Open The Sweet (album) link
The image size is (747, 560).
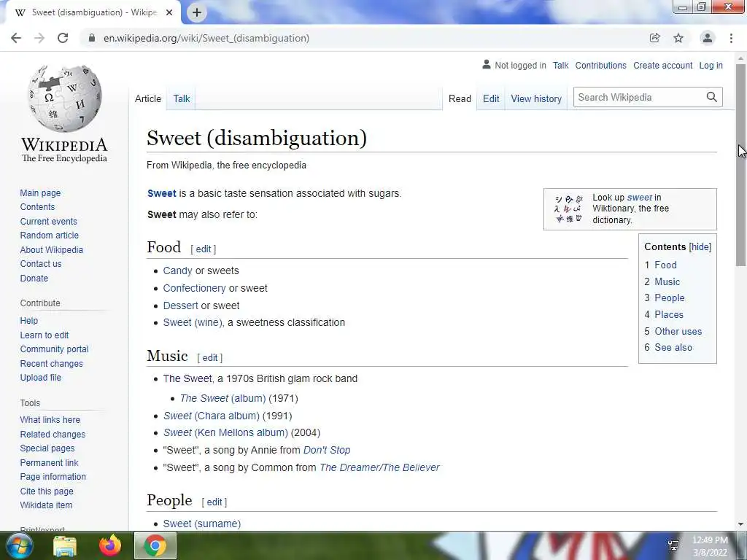pyautogui.click(x=223, y=398)
